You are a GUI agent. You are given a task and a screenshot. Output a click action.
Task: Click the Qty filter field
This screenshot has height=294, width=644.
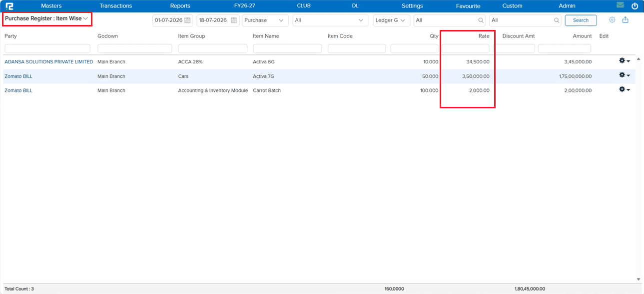point(415,48)
